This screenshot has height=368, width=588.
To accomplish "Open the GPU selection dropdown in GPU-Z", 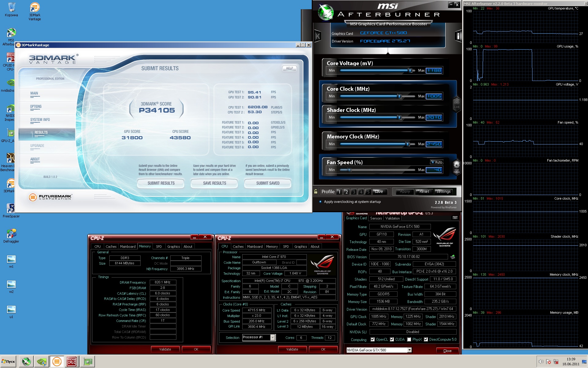I will 409,350.
